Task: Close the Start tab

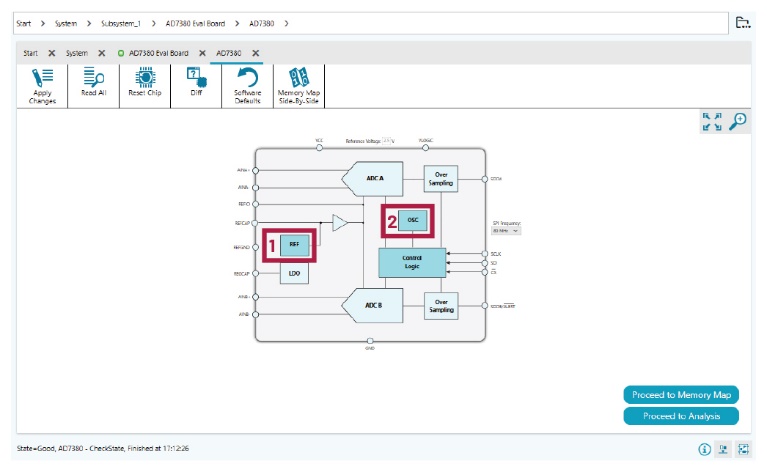Action: (51, 53)
